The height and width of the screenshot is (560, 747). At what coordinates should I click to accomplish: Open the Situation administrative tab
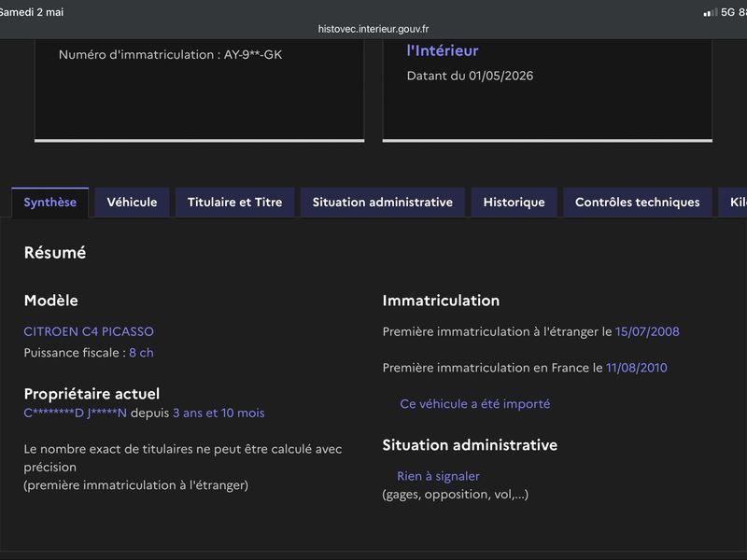[x=383, y=203]
